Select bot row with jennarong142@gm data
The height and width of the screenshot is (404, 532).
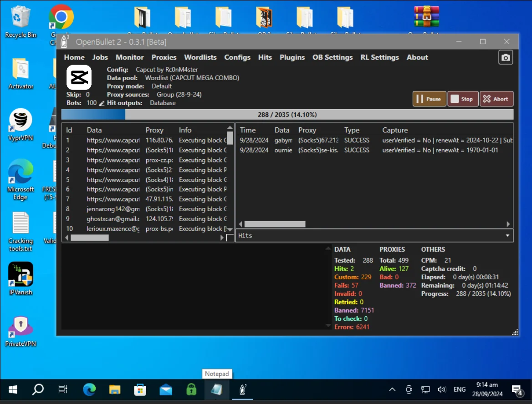point(146,209)
